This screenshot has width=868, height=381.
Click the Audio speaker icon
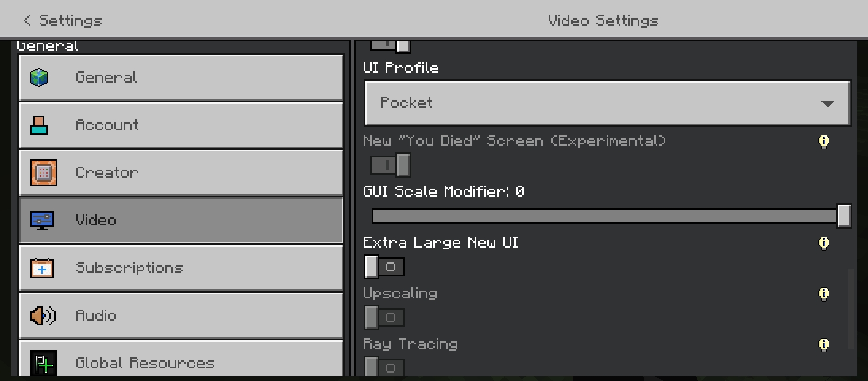coord(42,316)
